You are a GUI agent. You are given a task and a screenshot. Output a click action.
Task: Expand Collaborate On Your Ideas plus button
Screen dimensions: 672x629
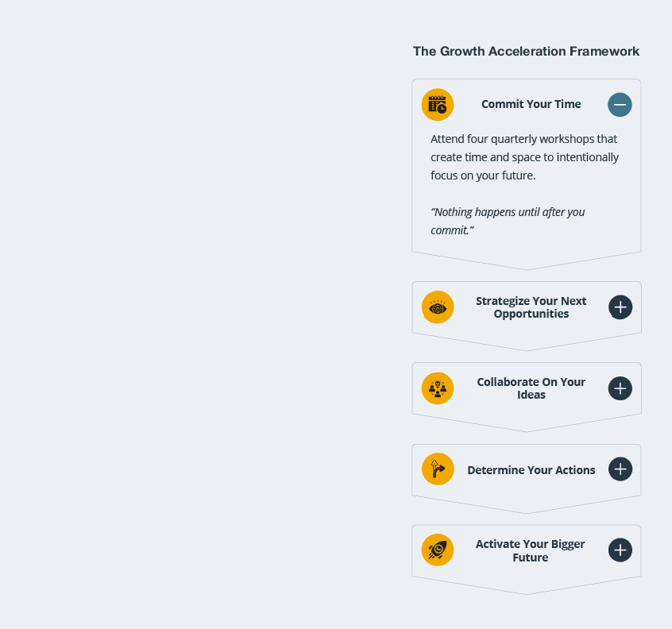point(620,388)
